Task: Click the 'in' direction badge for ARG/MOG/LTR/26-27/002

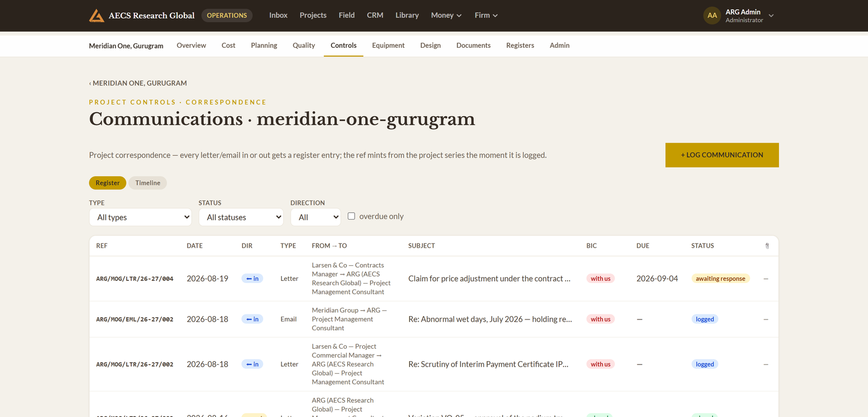Action: (x=252, y=364)
